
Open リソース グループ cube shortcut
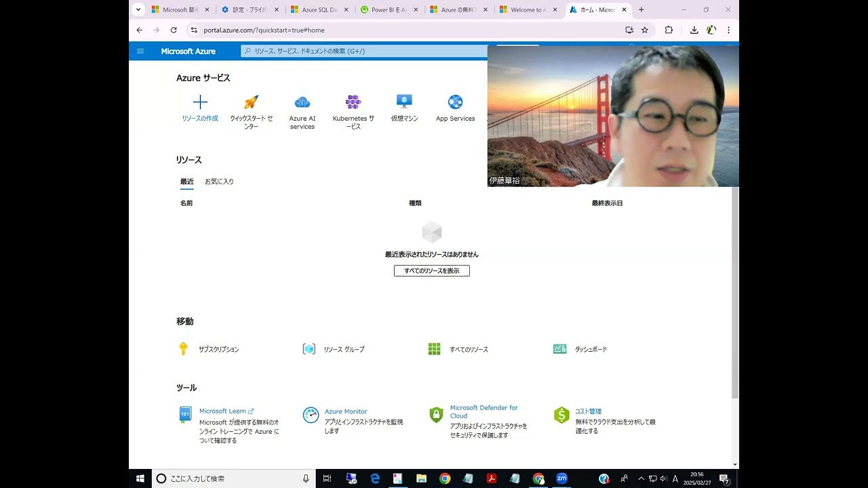[309, 349]
